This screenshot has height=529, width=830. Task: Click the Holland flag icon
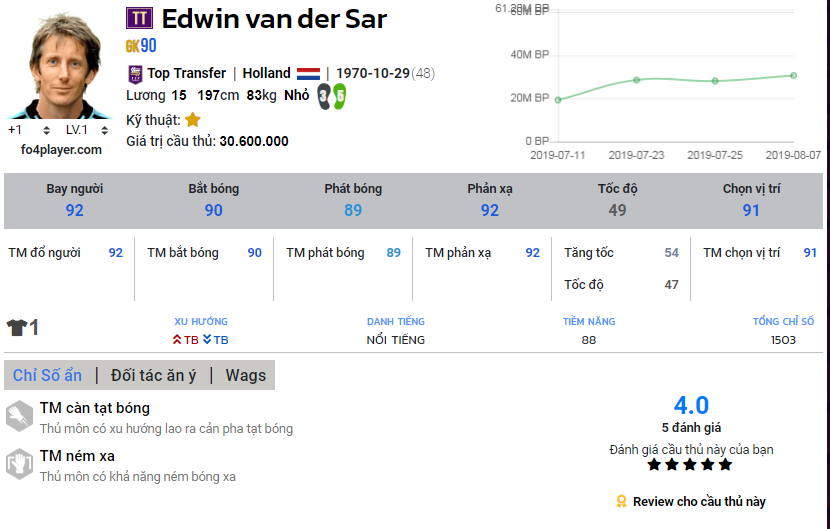[308, 73]
